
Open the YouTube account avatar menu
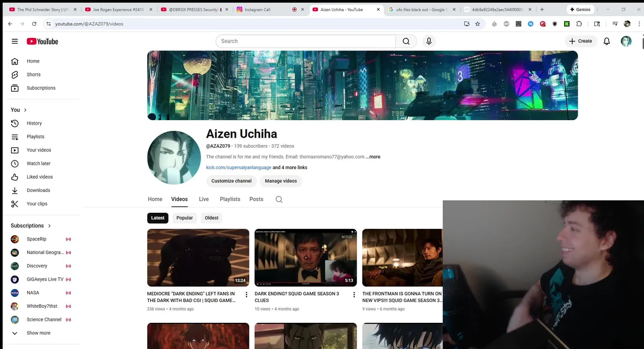coord(626,41)
